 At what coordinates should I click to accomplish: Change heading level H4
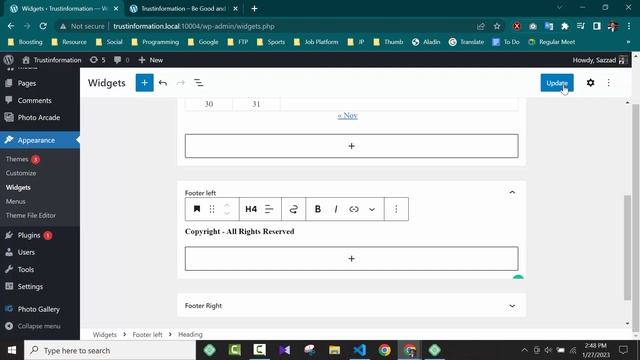pos(251,209)
